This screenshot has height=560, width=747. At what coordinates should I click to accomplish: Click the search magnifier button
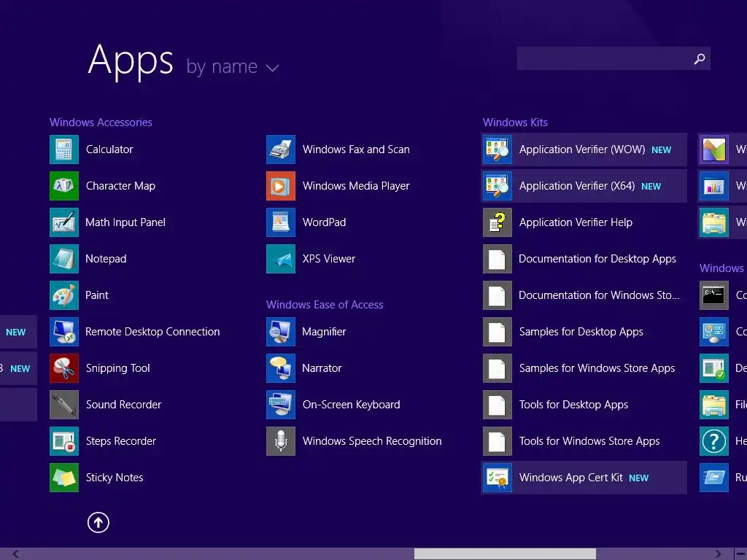pyautogui.click(x=699, y=58)
